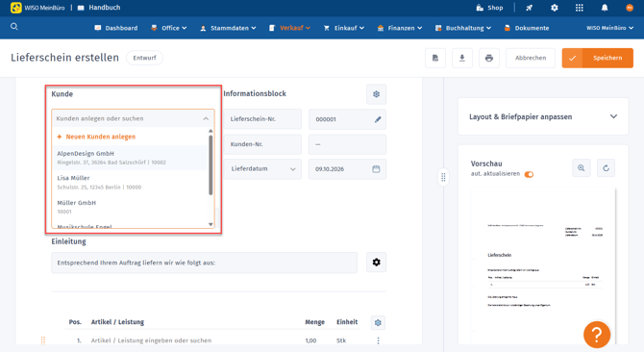
Task: Open the Finanzen menu
Action: tap(400, 28)
